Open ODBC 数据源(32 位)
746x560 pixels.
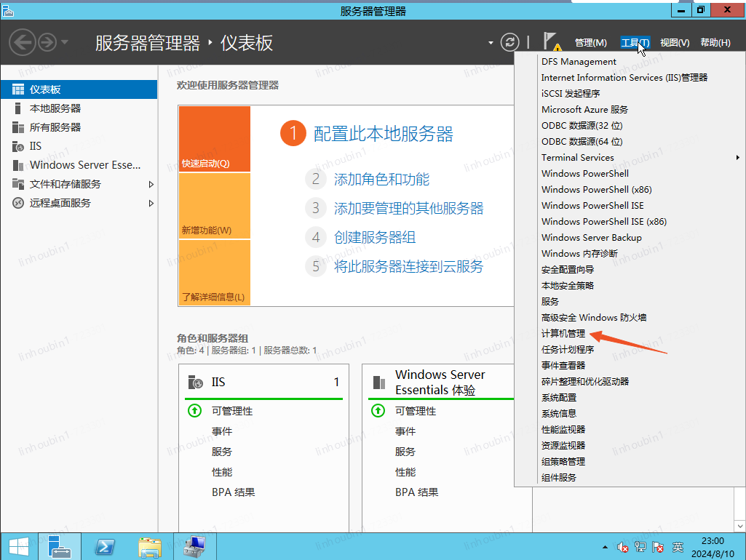click(582, 126)
